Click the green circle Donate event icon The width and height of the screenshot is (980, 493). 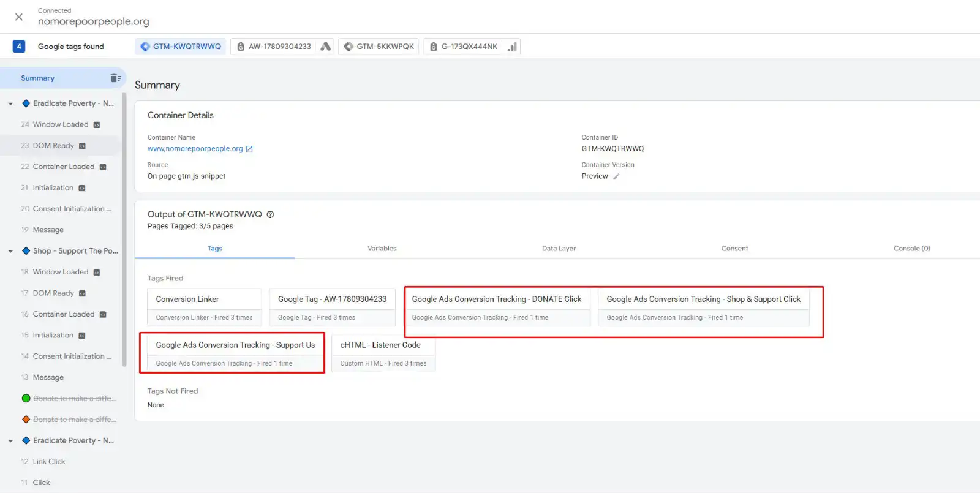click(x=26, y=399)
